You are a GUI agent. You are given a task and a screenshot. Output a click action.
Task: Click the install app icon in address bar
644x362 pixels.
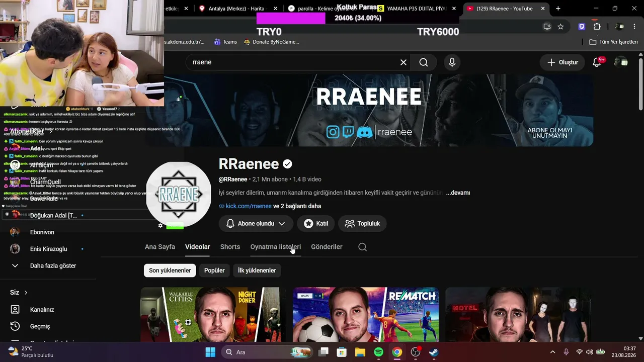(x=547, y=27)
